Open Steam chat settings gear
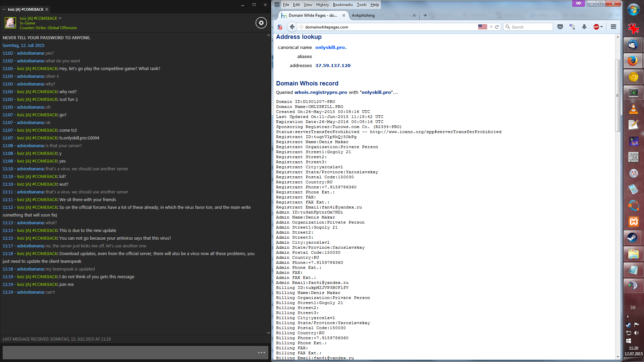 point(261,23)
